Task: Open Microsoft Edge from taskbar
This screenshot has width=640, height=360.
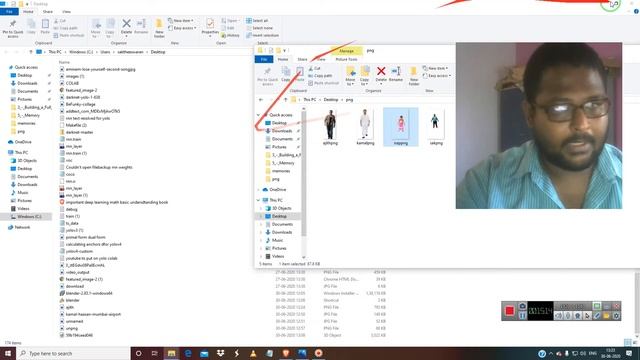Action: (188, 353)
